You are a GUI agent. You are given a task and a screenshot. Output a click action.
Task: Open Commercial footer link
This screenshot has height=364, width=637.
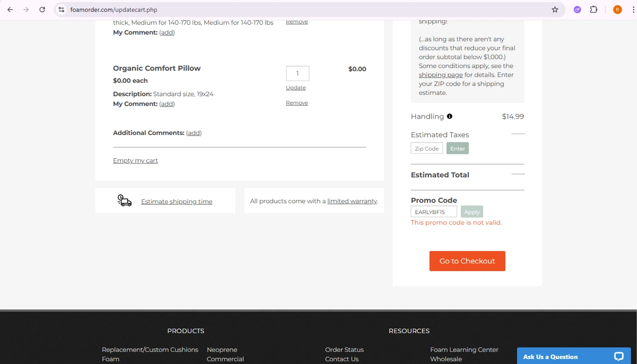pyautogui.click(x=225, y=359)
